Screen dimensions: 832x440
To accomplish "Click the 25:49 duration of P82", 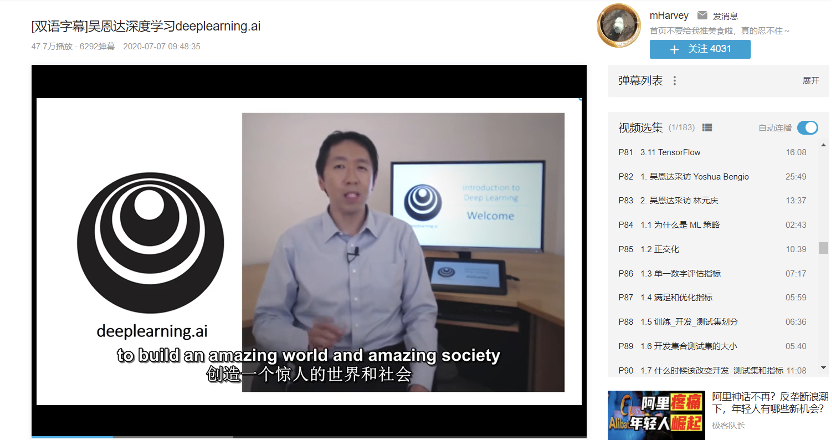I will tap(796, 177).
